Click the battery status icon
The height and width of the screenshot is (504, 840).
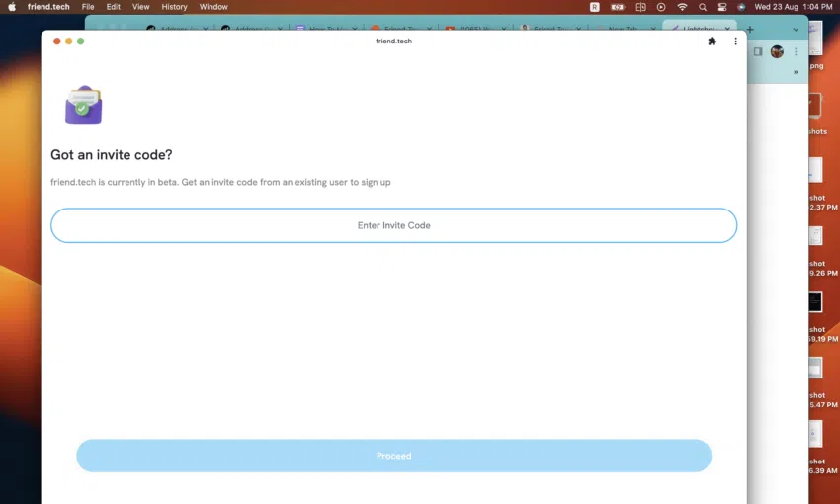pyautogui.click(x=618, y=7)
